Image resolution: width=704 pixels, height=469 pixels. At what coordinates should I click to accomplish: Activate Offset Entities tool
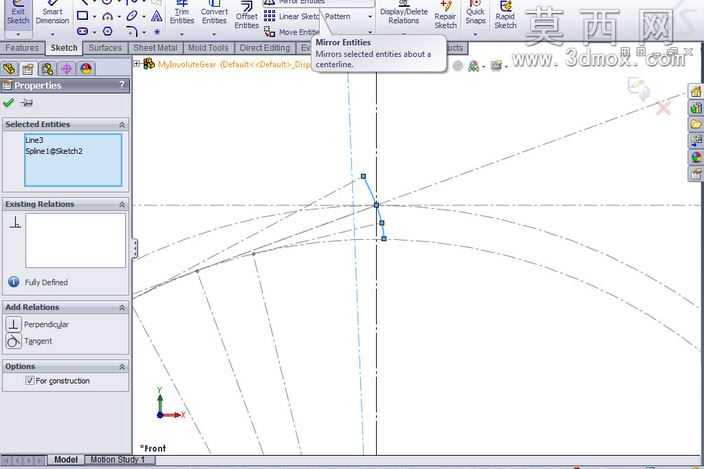pos(246,16)
